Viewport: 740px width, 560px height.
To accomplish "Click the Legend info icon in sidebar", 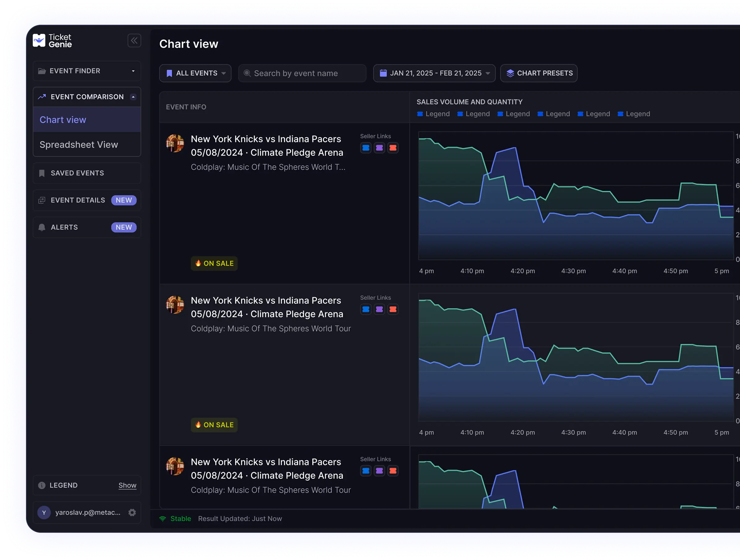I will pos(42,485).
